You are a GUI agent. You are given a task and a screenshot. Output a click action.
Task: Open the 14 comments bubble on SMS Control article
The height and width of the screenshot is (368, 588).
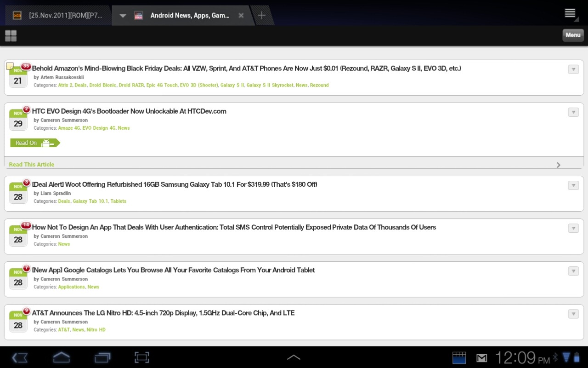(26, 225)
